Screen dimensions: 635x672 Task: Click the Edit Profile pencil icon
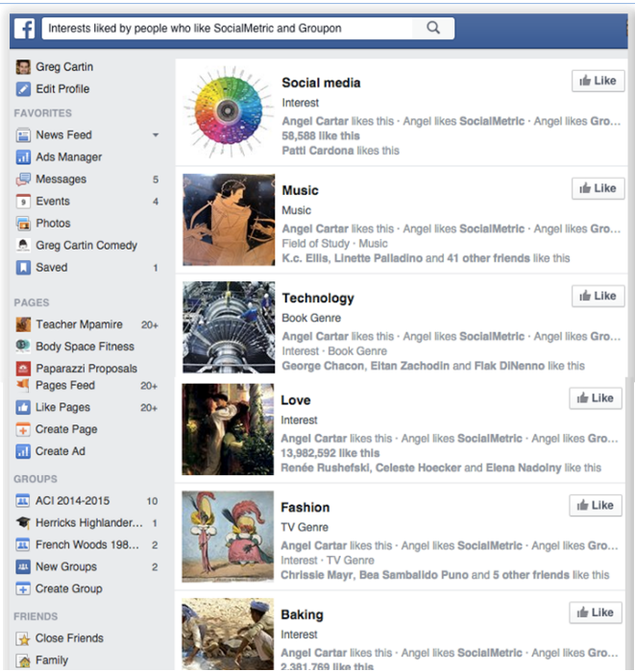(23, 89)
